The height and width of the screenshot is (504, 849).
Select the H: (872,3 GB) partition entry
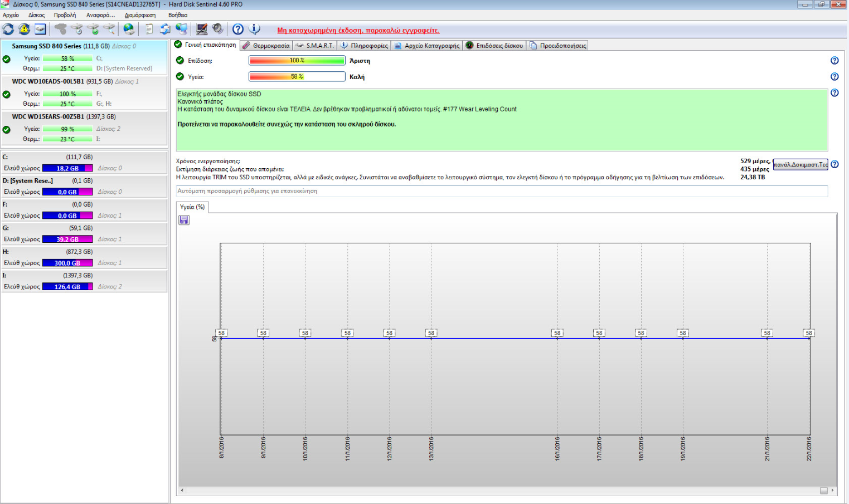click(x=84, y=257)
